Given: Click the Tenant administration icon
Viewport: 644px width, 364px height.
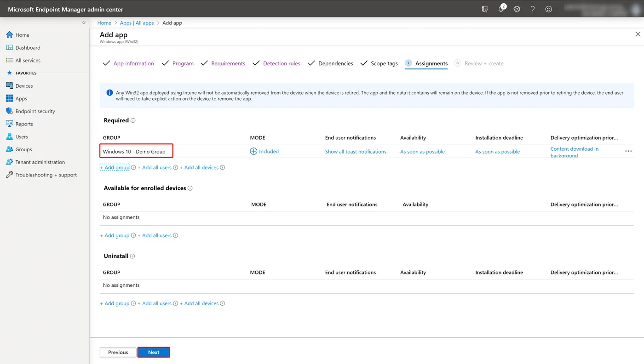Looking at the screenshot, I should [10, 162].
